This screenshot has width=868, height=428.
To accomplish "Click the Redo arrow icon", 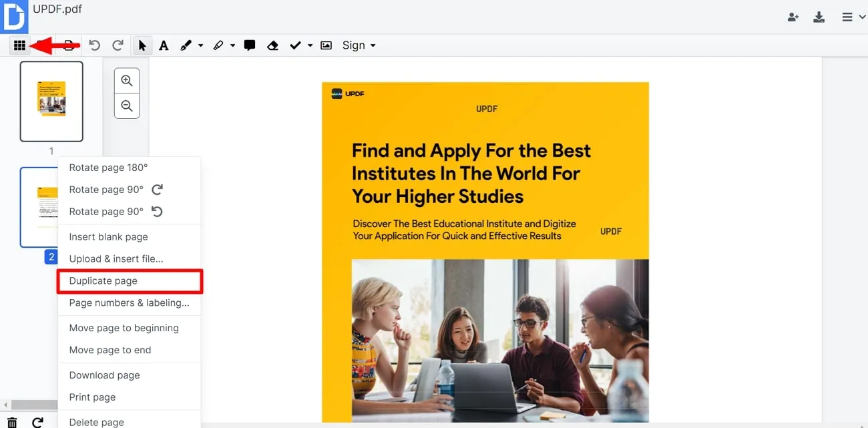I will 118,45.
